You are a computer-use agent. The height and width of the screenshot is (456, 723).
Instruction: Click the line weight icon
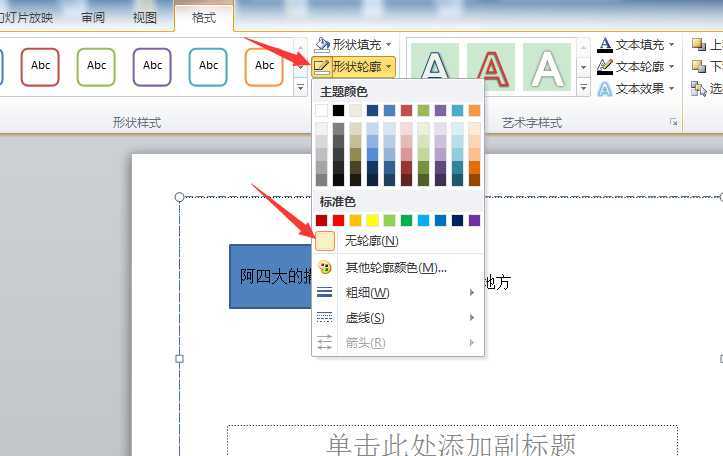click(x=325, y=292)
